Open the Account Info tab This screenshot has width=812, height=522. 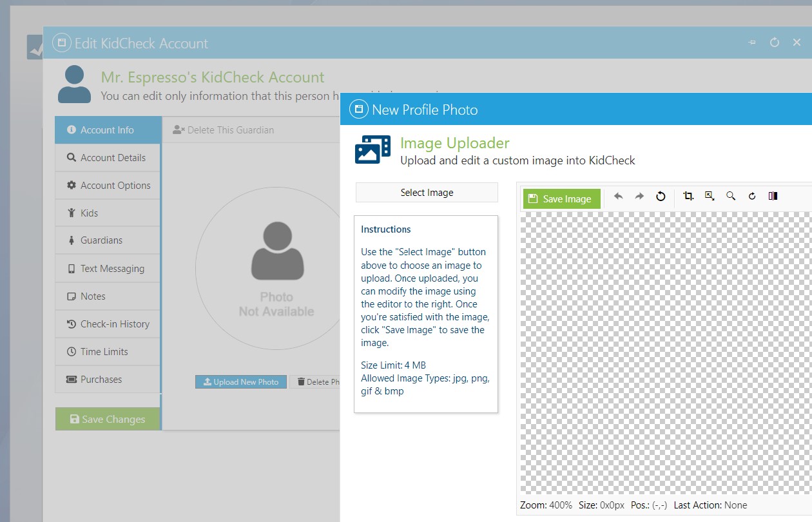[108, 130]
